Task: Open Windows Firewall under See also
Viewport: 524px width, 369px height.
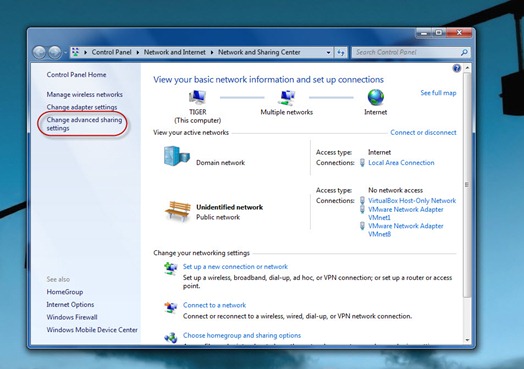Action: [72, 317]
